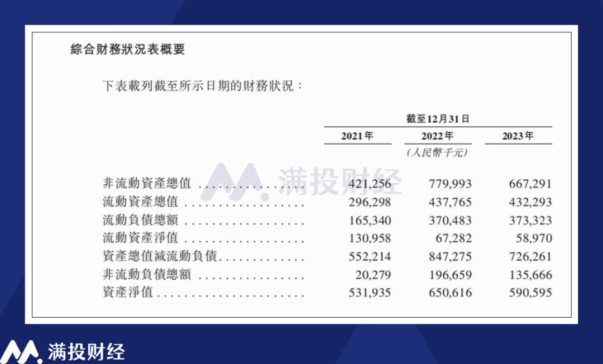Select the unit label (人民幣千元)
Image resolution: width=603 pixels, height=364 pixels.
(437, 152)
